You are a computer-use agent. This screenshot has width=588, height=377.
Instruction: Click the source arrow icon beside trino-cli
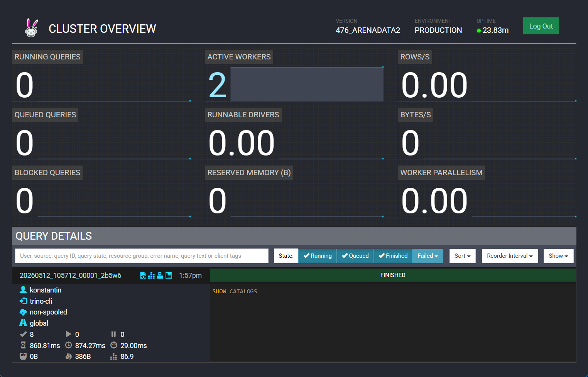[23, 301]
